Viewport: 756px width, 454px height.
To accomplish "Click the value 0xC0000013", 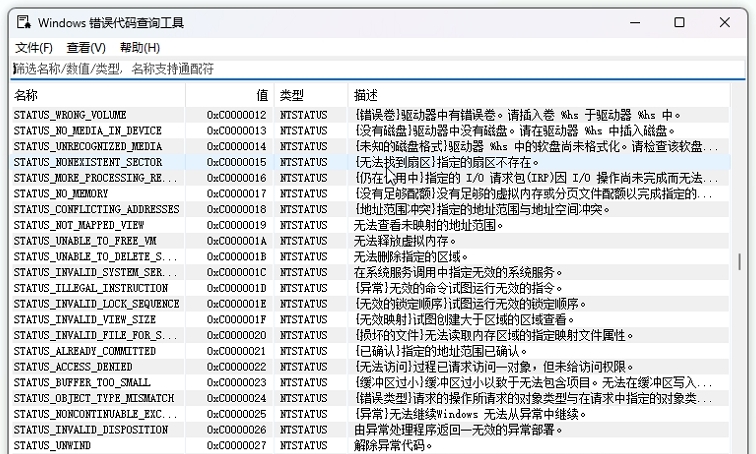I will pyautogui.click(x=236, y=131).
